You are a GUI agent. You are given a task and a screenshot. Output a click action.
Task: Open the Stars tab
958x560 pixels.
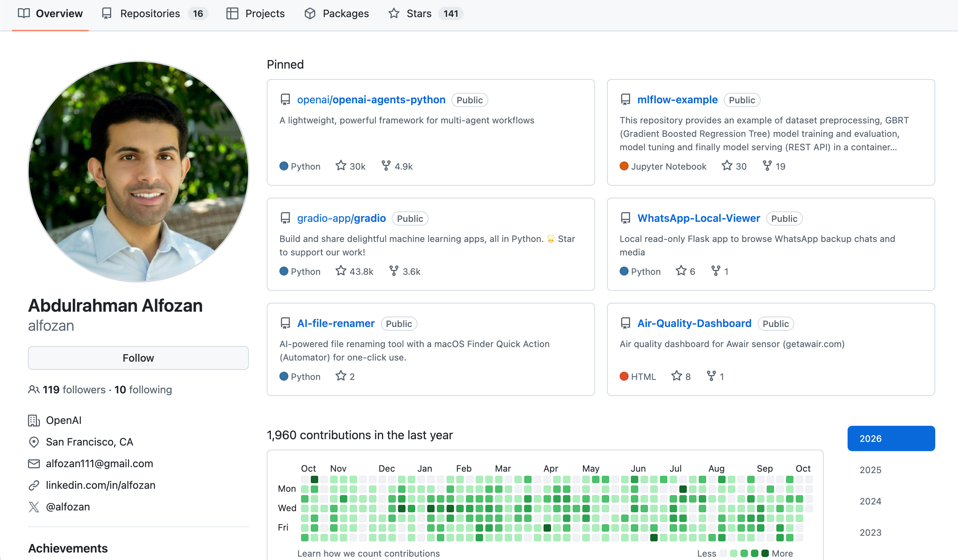point(425,14)
